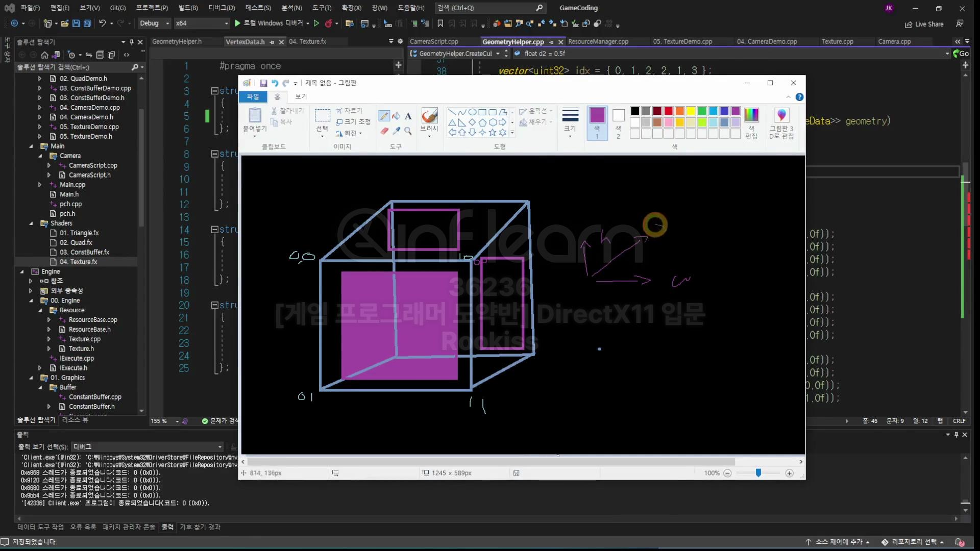The width and height of the screenshot is (980, 551).
Task: Activate the Color 2 selector
Action: pyautogui.click(x=618, y=122)
